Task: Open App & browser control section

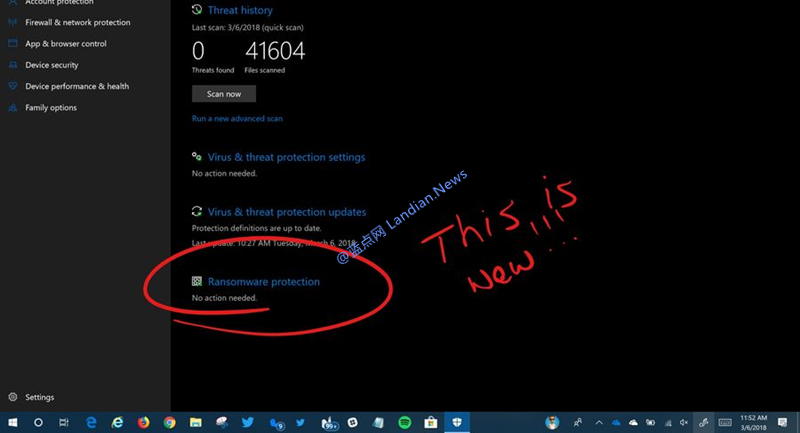Action: (x=66, y=44)
